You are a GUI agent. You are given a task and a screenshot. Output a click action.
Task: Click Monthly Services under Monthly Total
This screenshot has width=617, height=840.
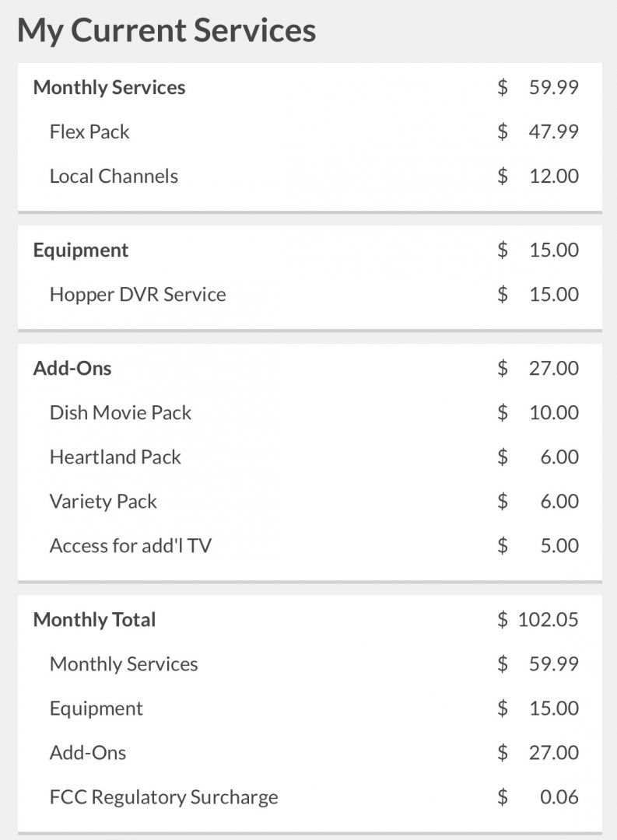(310, 664)
